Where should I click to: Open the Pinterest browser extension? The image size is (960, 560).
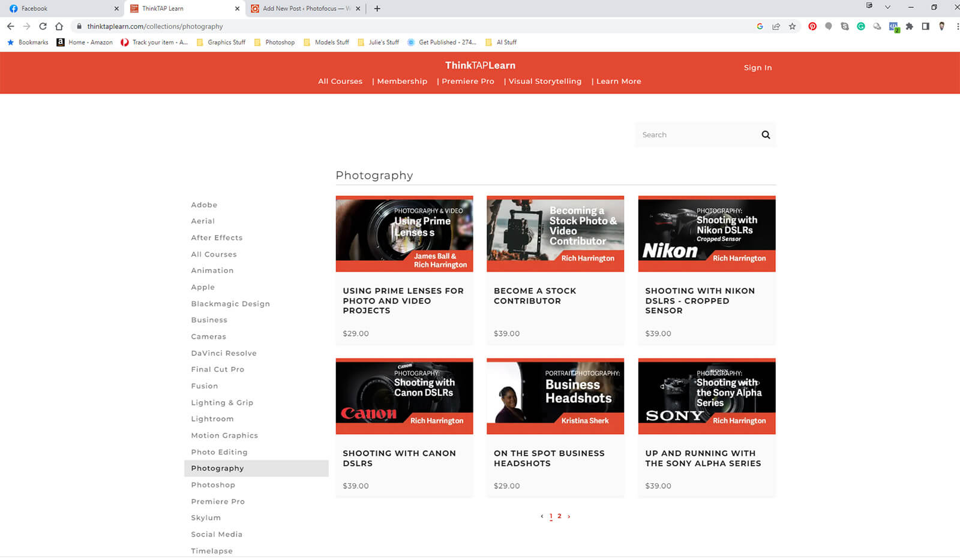[812, 26]
